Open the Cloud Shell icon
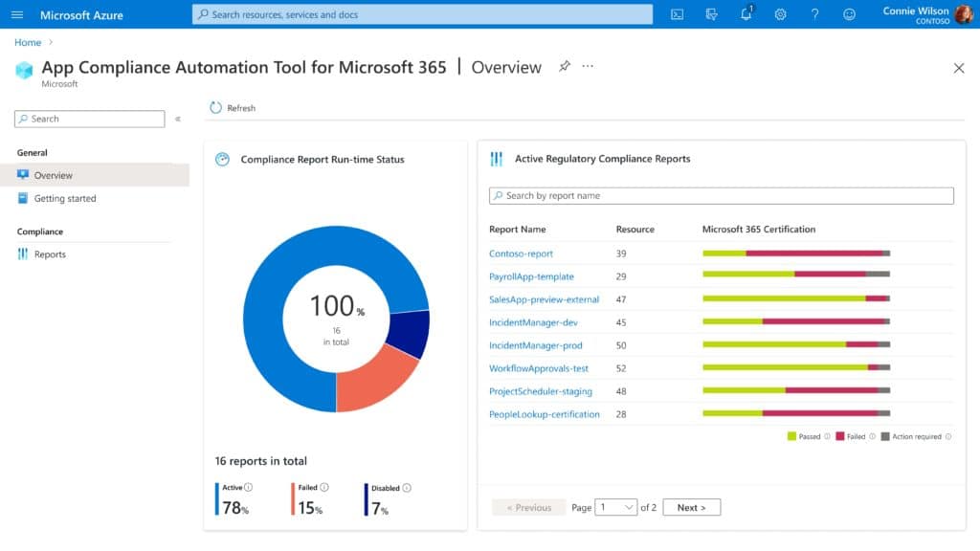Image resolution: width=980 pixels, height=551 pixels. [678, 14]
